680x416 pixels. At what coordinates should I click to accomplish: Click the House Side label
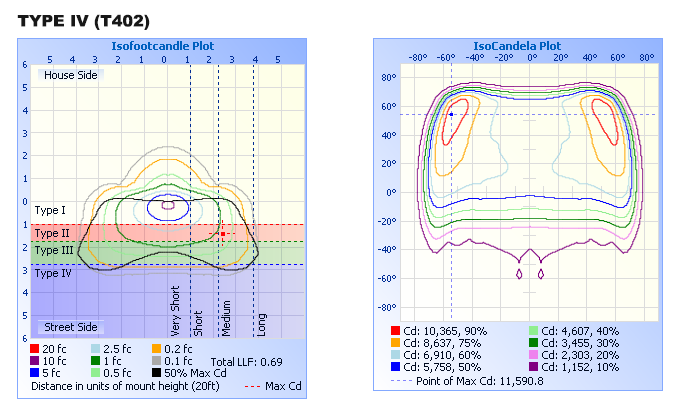(x=70, y=75)
